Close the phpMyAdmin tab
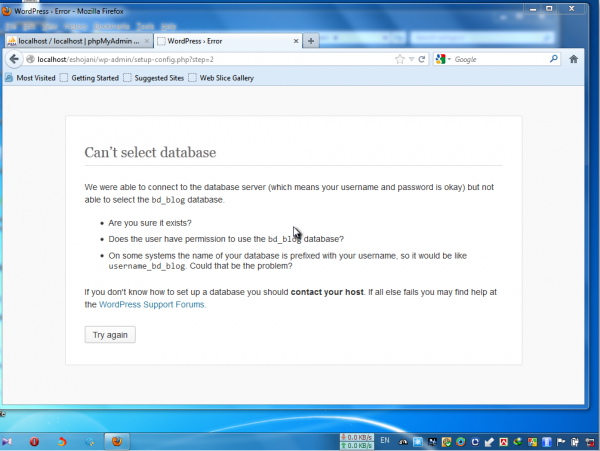The width and height of the screenshot is (600, 451). tap(147, 41)
